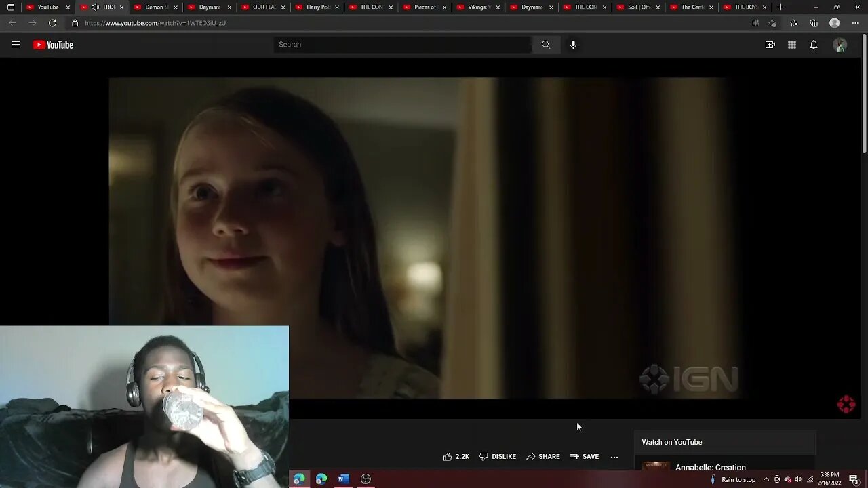This screenshot has height=488, width=868.
Task: Switch to the Demon S tab
Action: [x=156, y=7]
